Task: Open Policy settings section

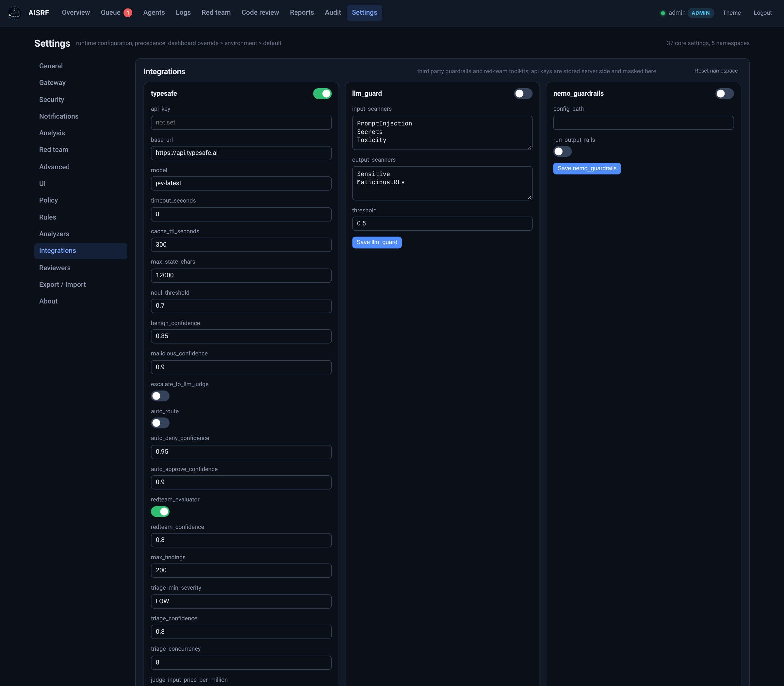Action: [81, 200]
